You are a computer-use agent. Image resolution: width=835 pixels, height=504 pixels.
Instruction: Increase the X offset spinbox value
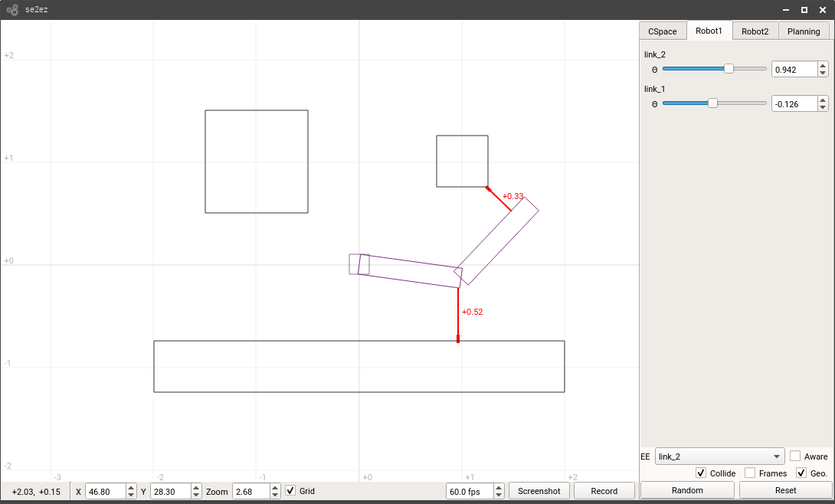[131, 488]
